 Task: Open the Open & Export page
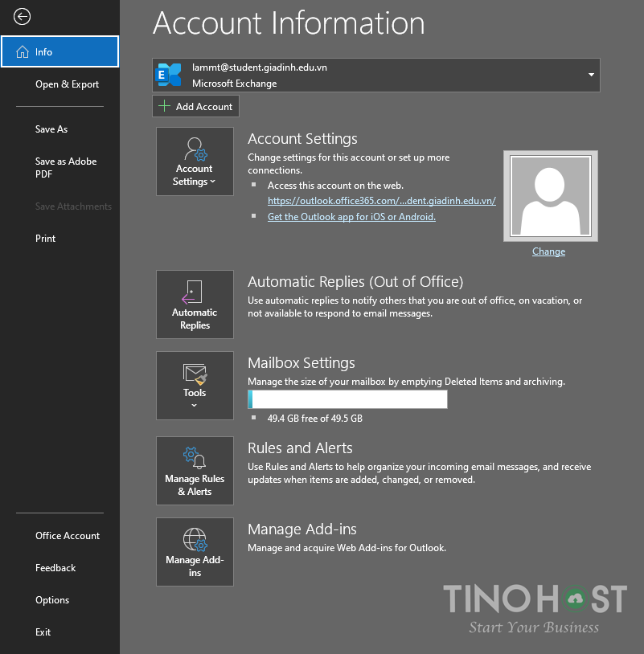click(x=68, y=84)
